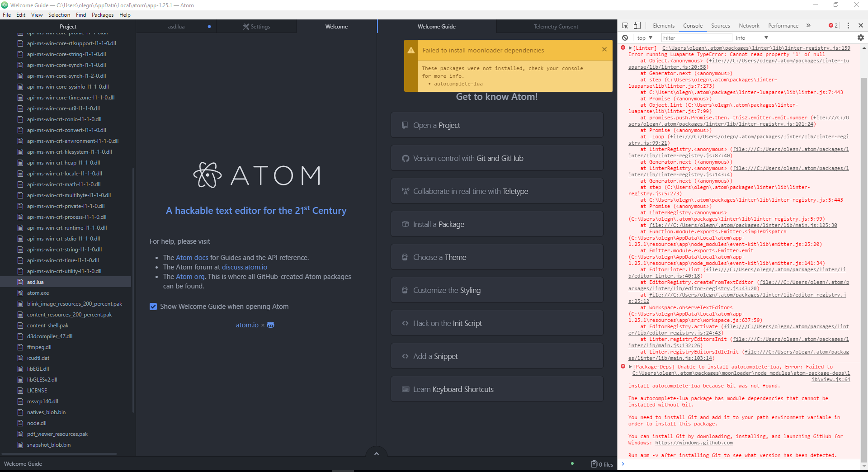This screenshot has width=868, height=472.
Task: Open the Info log level dropdown
Action: coord(752,38)
